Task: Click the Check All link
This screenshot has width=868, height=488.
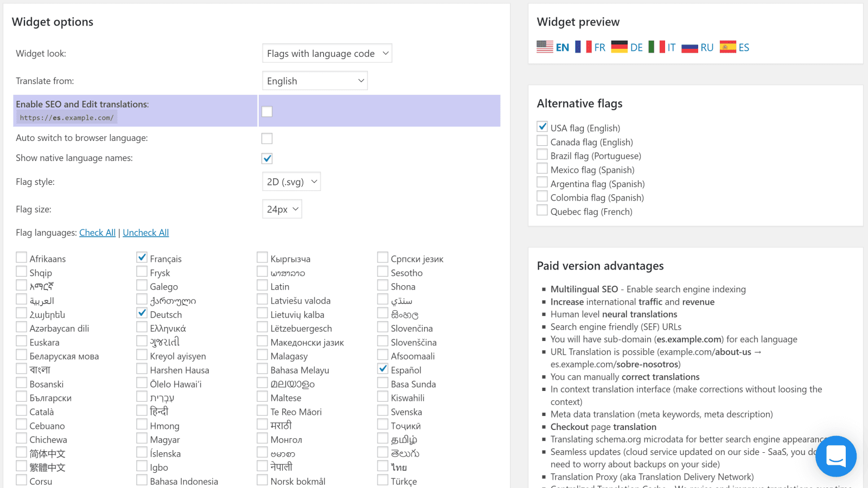Action: [x=97, y=232]
